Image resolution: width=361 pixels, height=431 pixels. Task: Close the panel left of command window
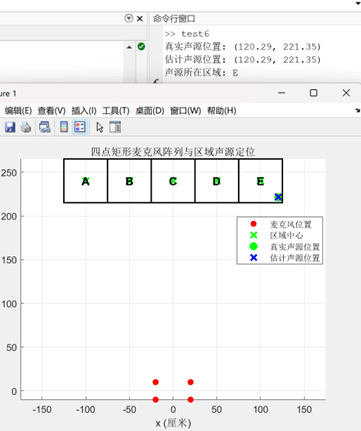(x=140, y=19)
